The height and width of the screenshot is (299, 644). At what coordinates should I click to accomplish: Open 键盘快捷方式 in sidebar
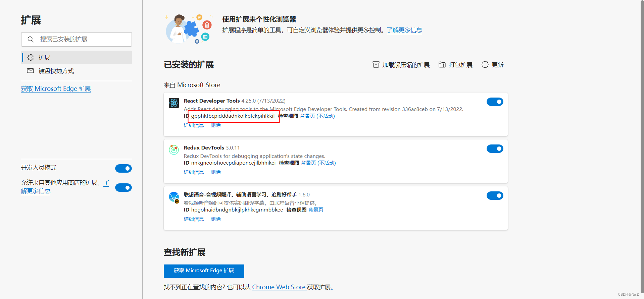(77, 71)
